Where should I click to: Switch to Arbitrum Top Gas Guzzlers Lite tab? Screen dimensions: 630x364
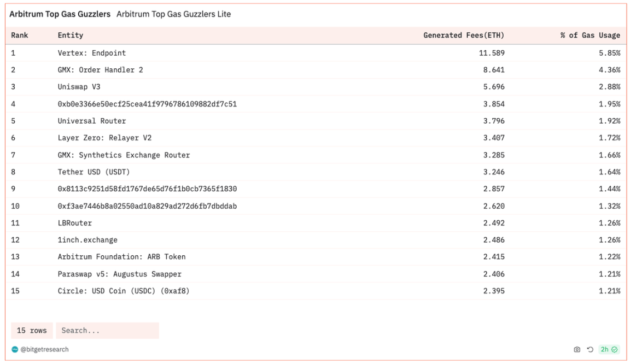point(173,14)
